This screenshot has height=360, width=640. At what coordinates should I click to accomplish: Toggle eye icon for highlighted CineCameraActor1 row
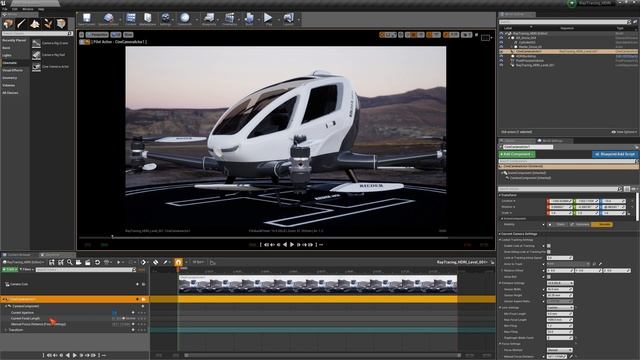point(501,52)
